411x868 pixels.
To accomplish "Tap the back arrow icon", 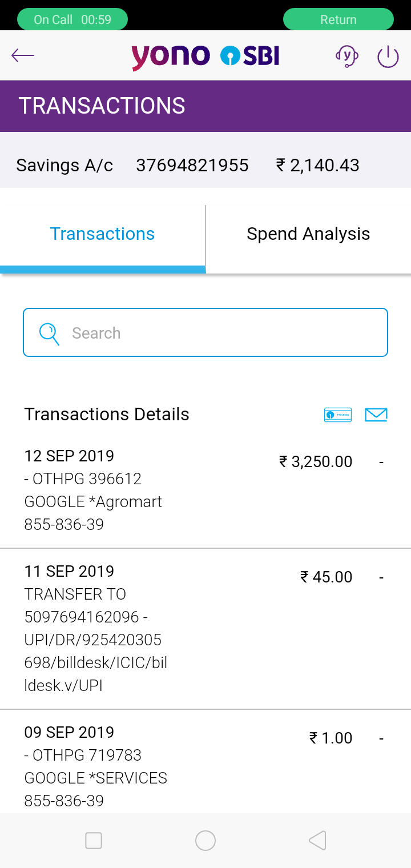I will 23,55.
